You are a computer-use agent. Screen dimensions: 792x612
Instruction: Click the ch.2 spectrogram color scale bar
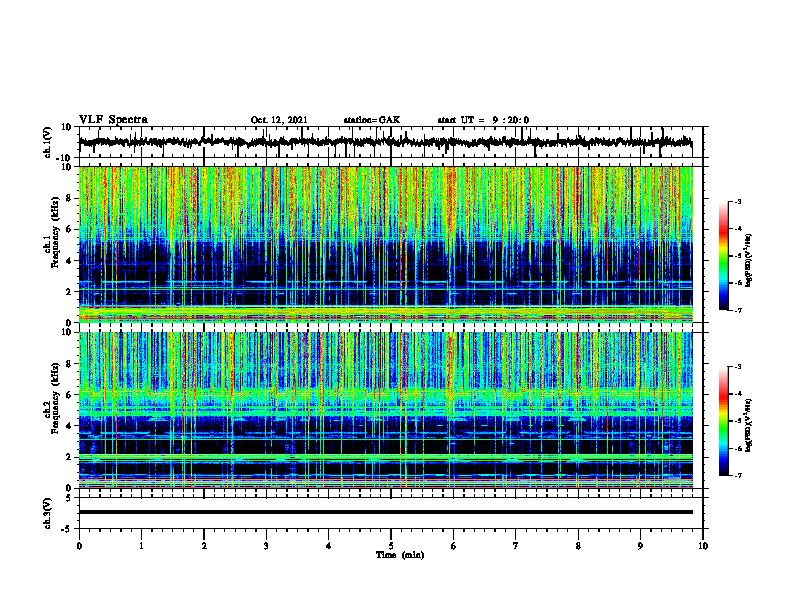coord(723,421)
